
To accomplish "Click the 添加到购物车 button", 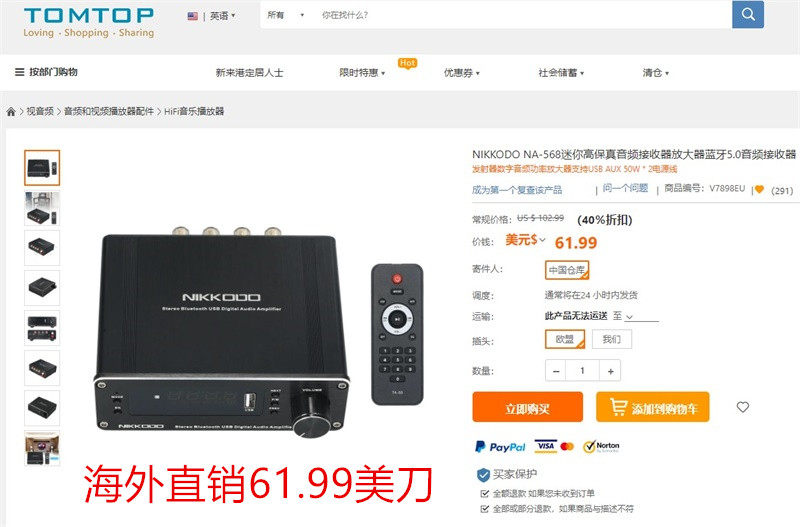I will (653, 407).
